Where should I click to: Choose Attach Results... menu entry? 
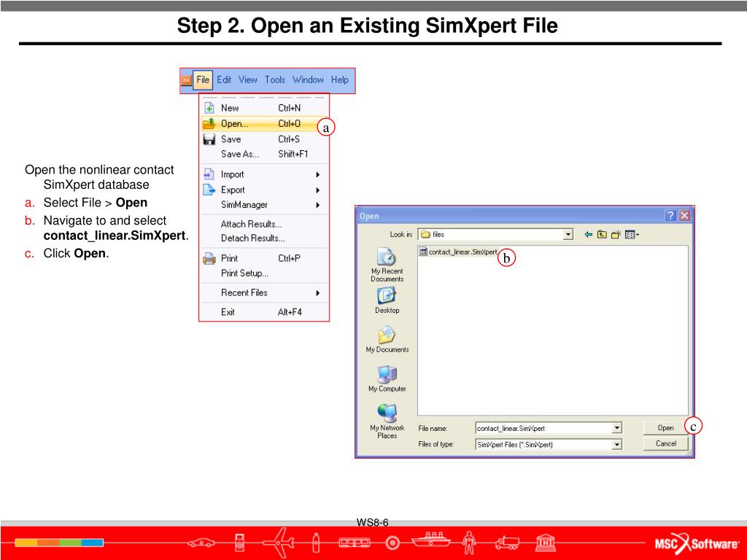[264, 224]
